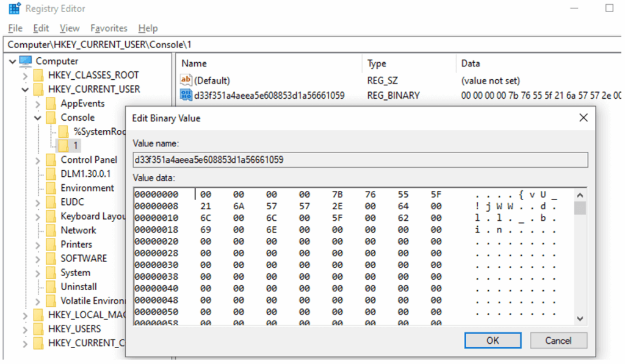
Task: Confirm the binary edit with OK
Action: tap(493, 340)
